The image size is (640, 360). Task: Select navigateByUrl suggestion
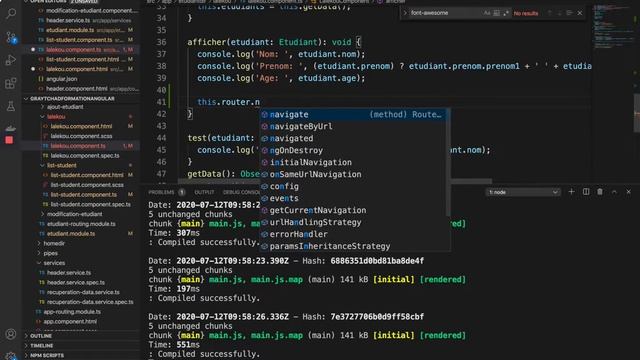tap(353, 127)
